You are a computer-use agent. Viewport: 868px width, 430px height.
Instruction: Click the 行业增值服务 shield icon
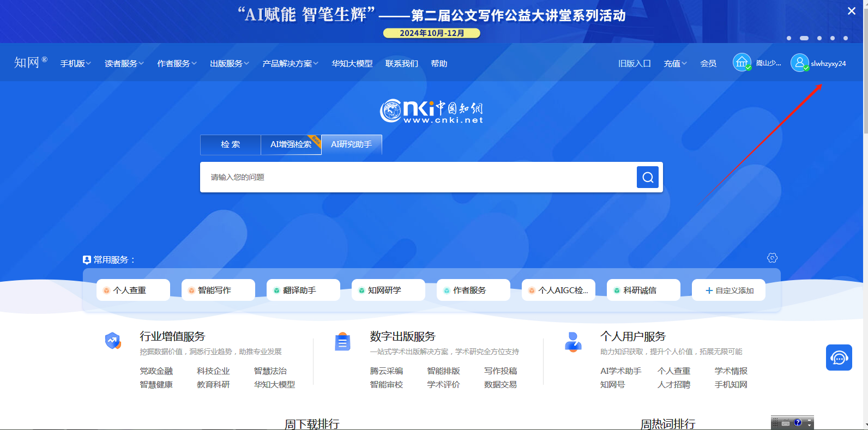[x=113, y=341]
